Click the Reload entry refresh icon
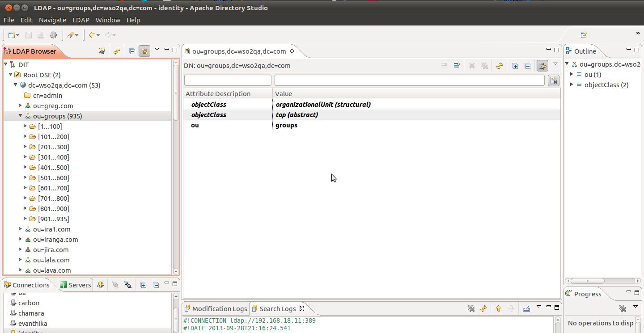The width and height of the screenshot is (644, 333). tap(500, 66)
